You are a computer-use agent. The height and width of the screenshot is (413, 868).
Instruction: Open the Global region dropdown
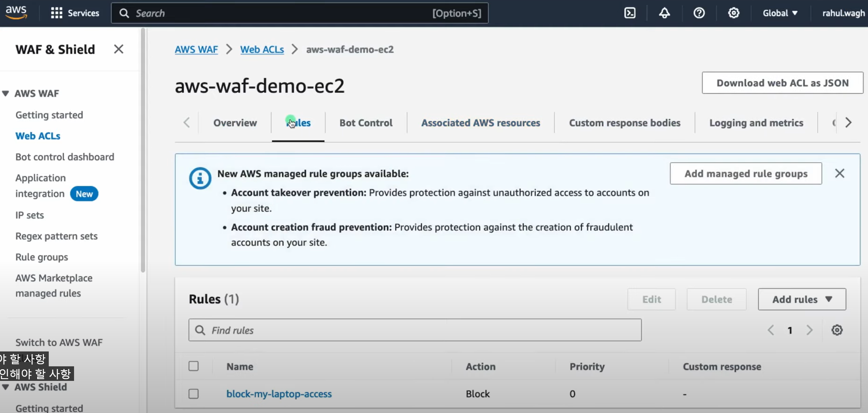(x=780, y=13)
